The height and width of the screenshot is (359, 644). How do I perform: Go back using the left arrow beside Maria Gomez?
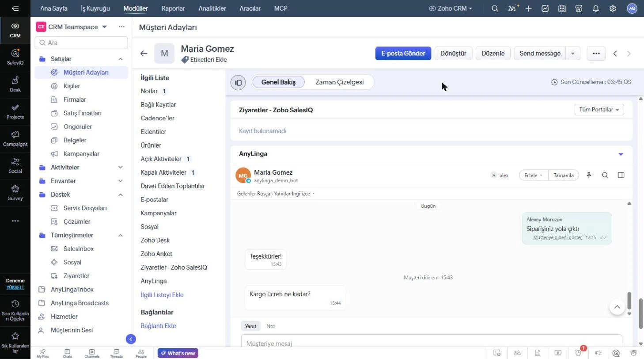(144, 53)
